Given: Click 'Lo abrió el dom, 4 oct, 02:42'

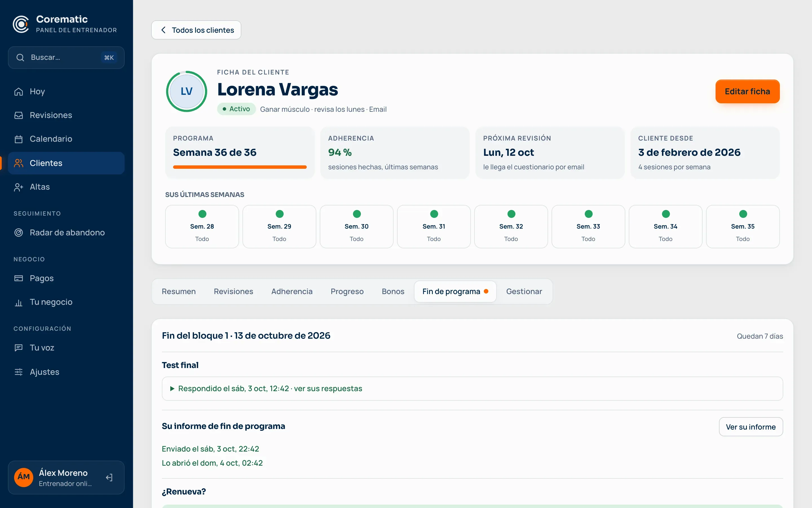Looking at the screenshot, I should 212,463.
